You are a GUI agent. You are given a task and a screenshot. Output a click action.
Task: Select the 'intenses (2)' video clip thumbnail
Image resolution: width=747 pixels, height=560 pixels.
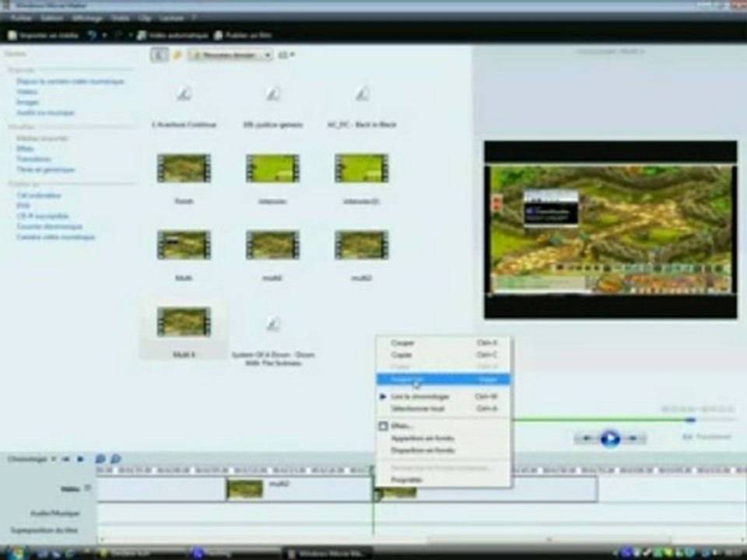point(362,168)
